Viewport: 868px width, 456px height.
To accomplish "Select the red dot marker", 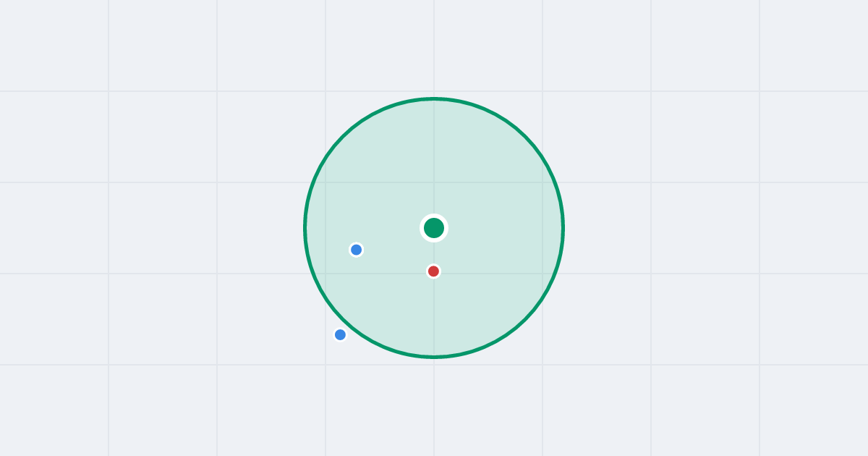I will [x=433, y=271].
